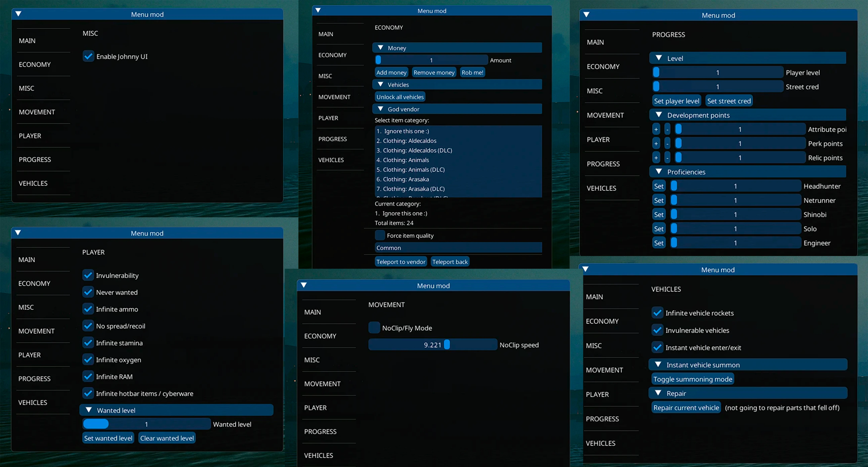The image size is (868, 467).
Task: Enable Force item quality
Action: coord(380,235)
